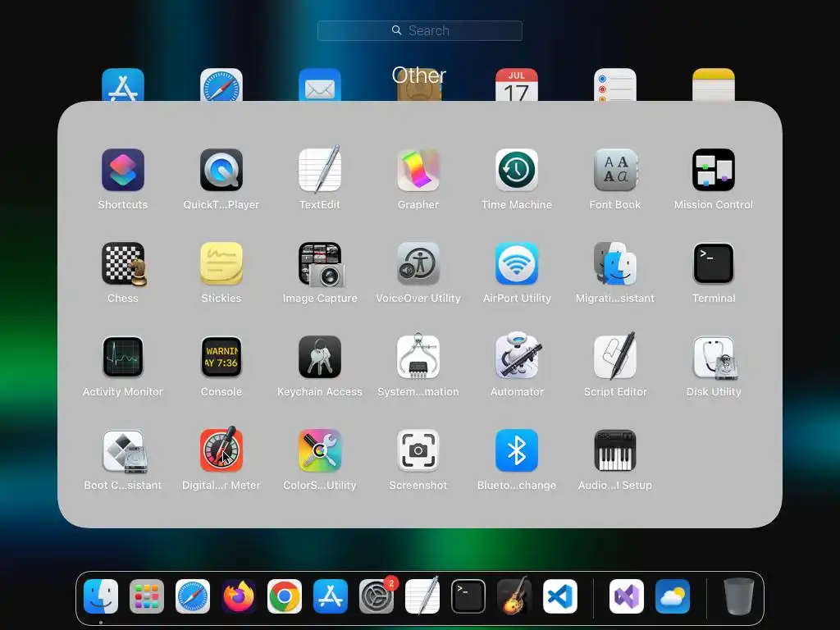Viewport: 840px width, 630px height.
Task: Open TextEdit from the Other folder
Action: pos(320,171)
